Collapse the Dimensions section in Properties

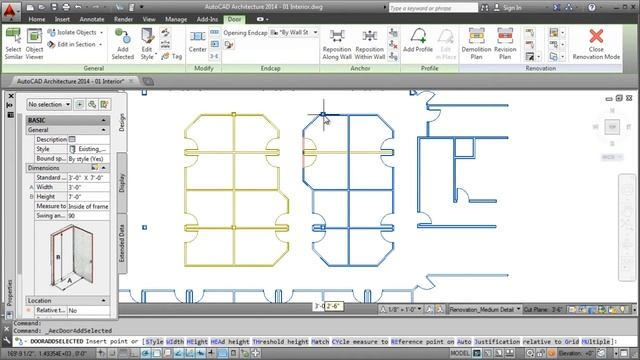(x=104, y=168)
